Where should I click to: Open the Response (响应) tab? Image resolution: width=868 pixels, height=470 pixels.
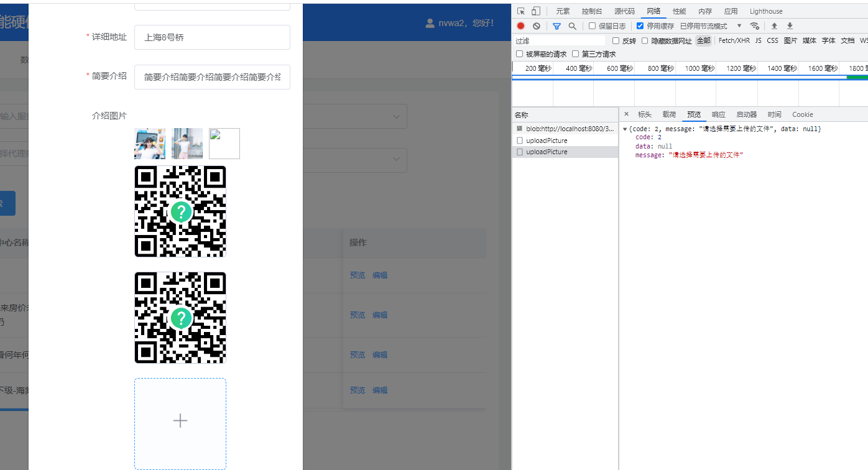click(x=719, y=114)
